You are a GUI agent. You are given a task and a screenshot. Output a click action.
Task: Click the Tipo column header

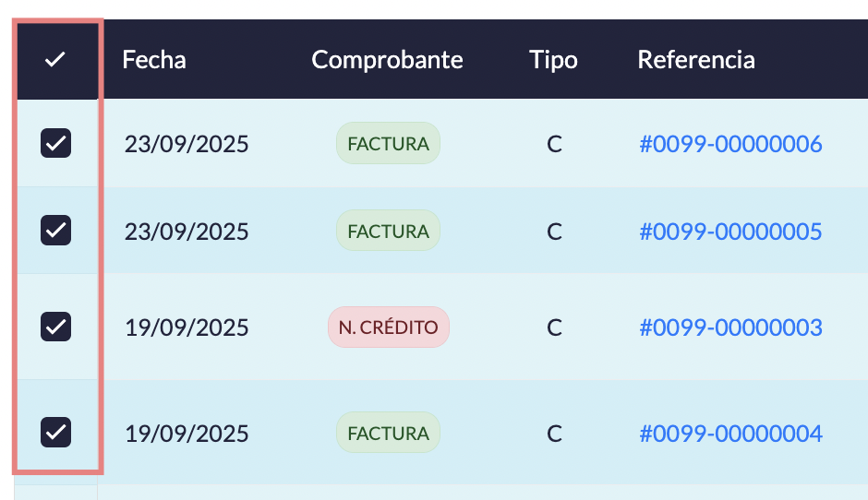point(553,60)
